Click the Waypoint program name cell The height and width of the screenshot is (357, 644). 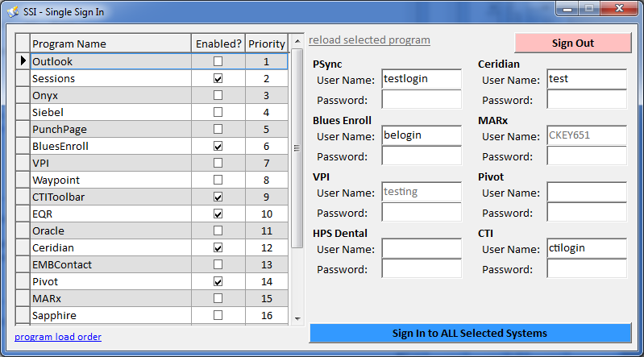(110, 180)
